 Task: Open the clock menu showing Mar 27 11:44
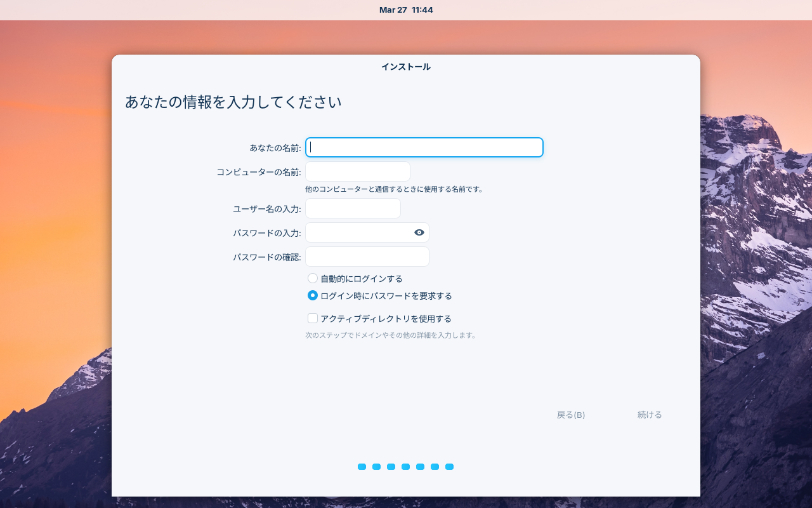click(x=406, y=10)
